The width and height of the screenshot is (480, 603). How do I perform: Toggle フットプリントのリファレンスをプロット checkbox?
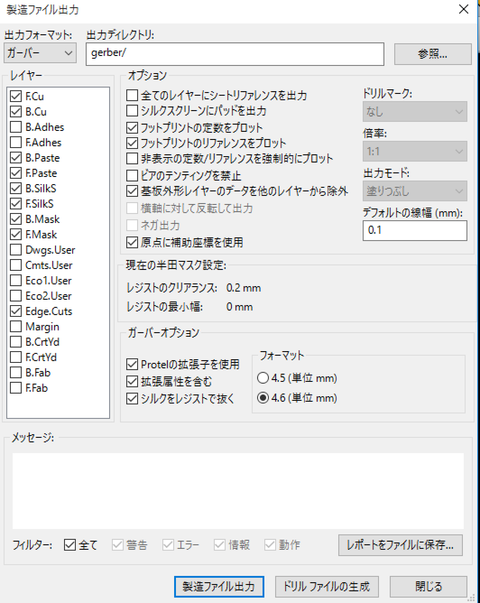(x=132, y=143)
